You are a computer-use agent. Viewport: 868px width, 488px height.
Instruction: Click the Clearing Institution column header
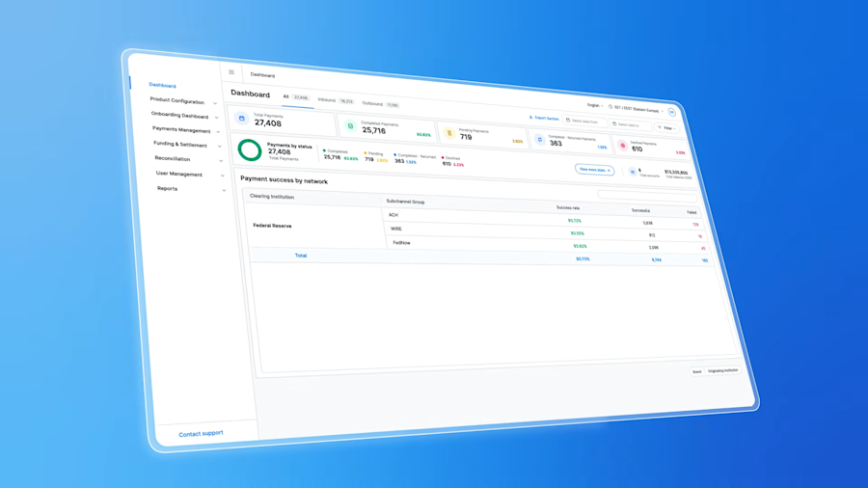[x=272, y=197]
